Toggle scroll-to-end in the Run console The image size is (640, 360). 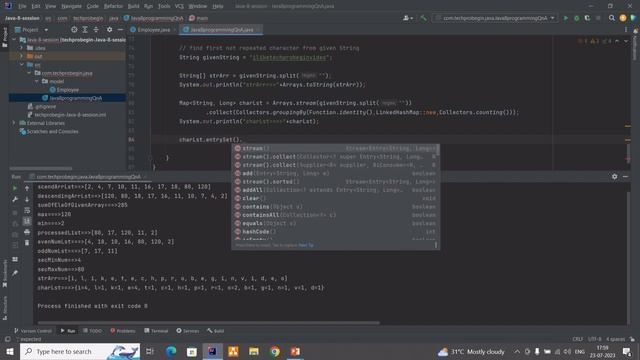pyautogui.click(x=27, y=221)
